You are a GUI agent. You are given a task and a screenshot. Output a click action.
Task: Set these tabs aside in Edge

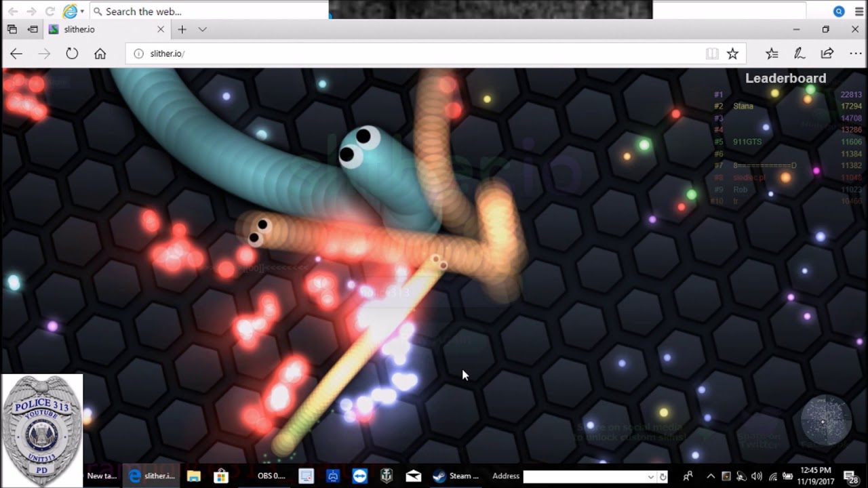click(33, 29)
